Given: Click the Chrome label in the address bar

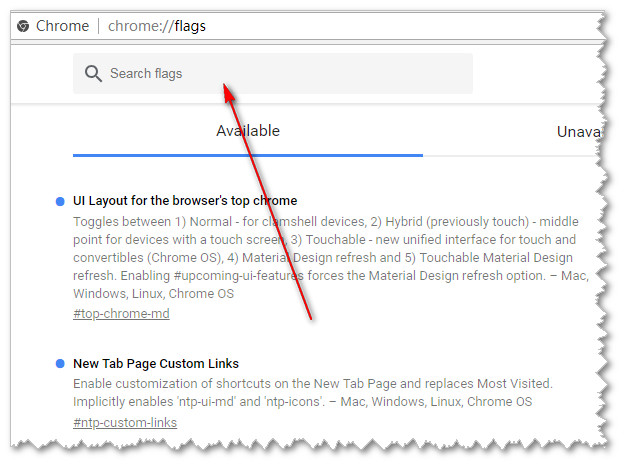Looking at the screenshot, I should click(x=62, y=26).
